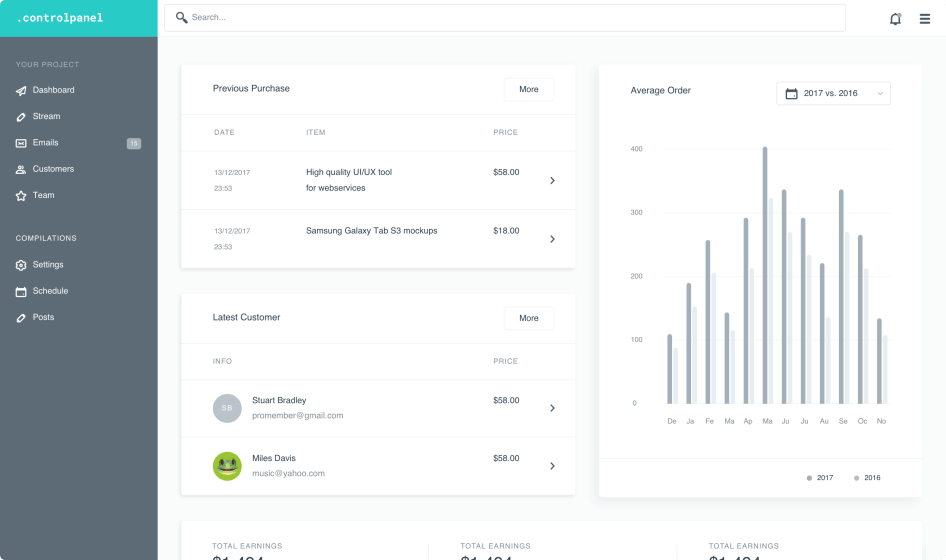Go to Posts in sidebar
Screen dimensions: 946x560
pyautogui.click(x=43, y=317)
